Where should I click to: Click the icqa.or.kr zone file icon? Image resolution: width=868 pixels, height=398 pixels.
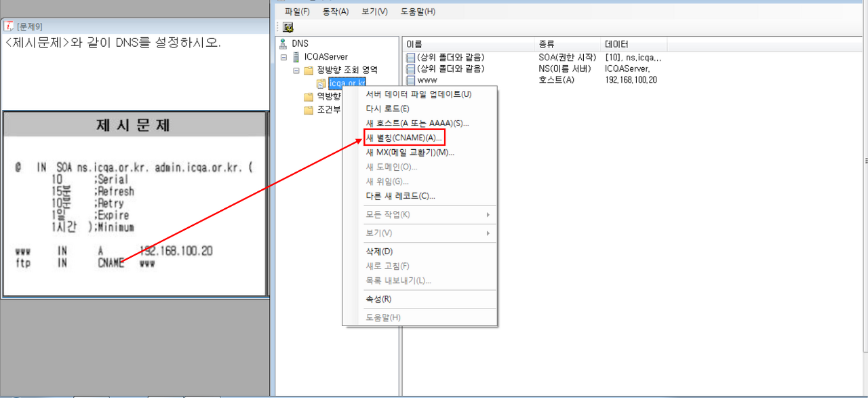(x=321, y=83)
